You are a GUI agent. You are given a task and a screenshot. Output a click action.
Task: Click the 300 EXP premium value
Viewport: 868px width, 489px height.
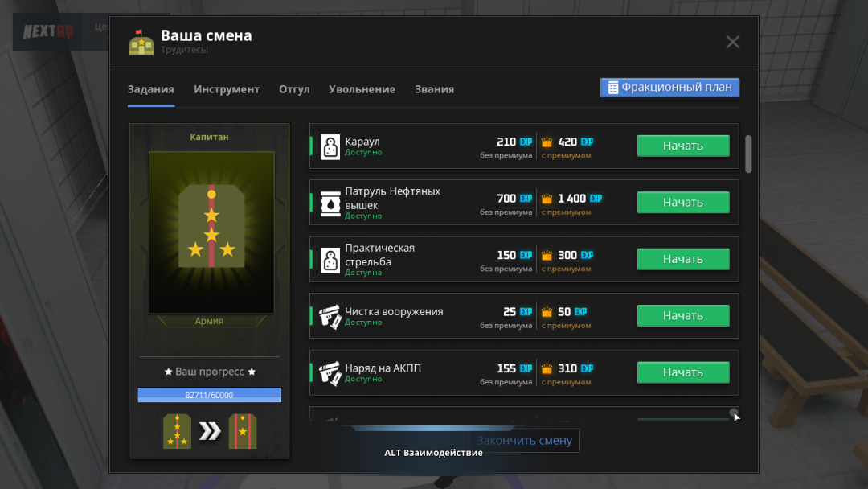(575, 255)
